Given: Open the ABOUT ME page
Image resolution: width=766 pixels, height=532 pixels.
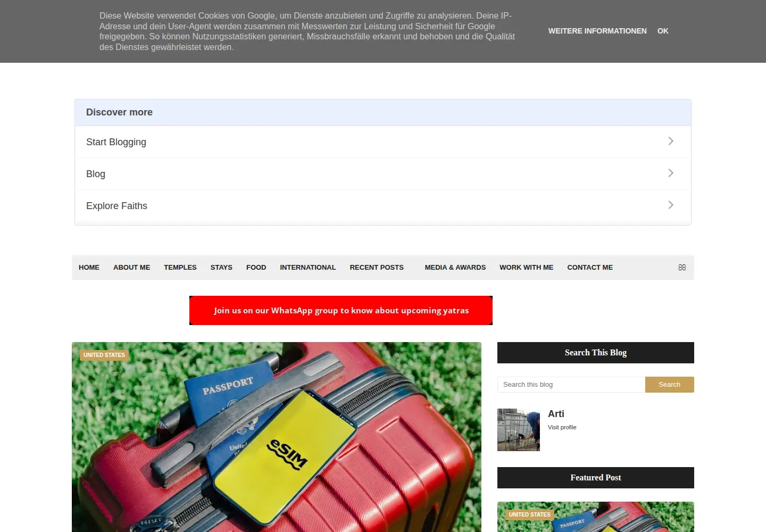Looking at the screenshot, I should pos(131,268).
